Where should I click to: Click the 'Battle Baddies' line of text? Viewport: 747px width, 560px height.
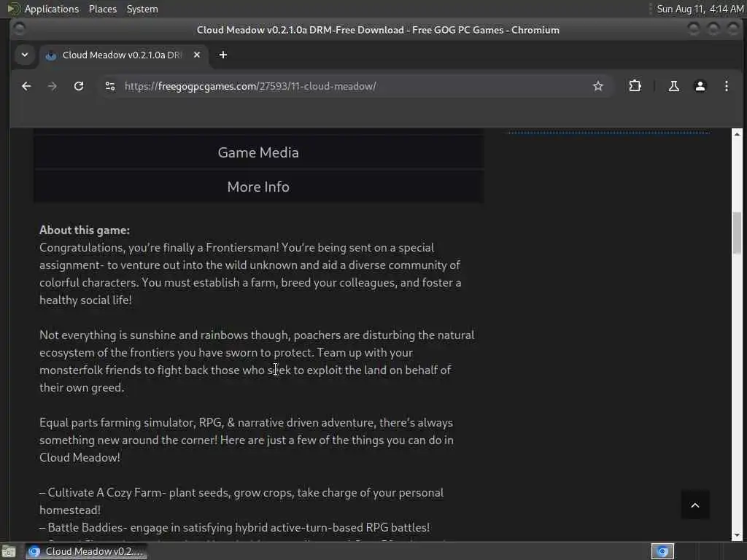click(x=234, y=528)
